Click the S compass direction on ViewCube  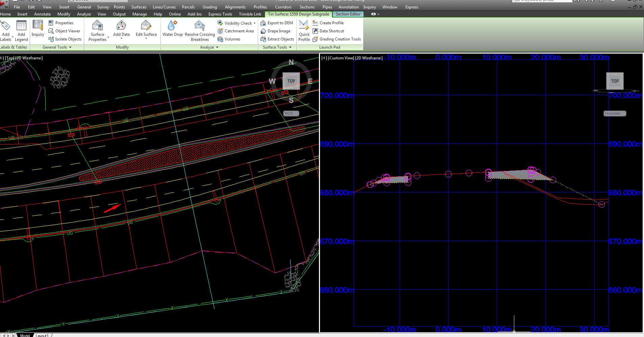coord(291,100)
